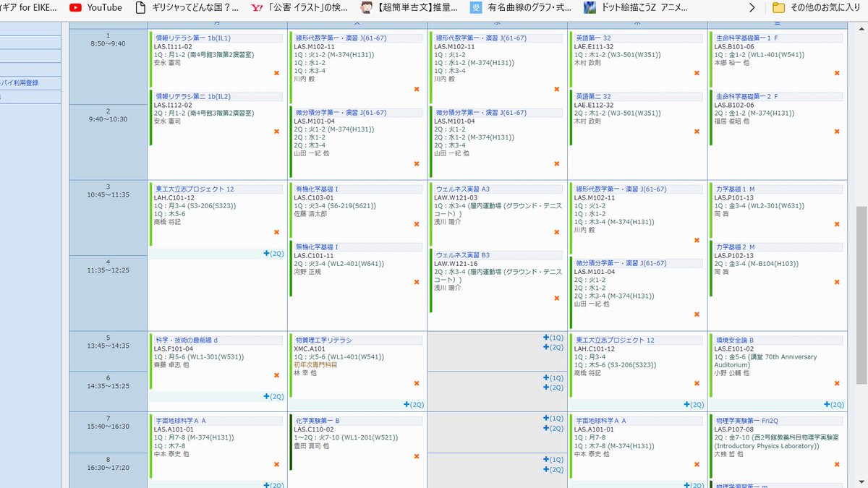This screenshot has width=868, height=488.
Task: Add a 2Q course below 科学・技術の最前線 d
Action: 274,396
